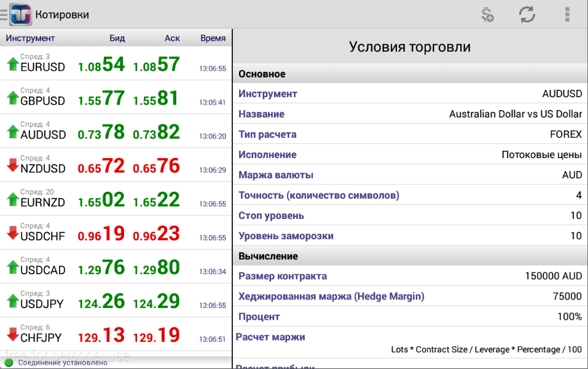This screenshot has height=369, width=588.
Task: Tap the Стоп уровень row
Action: 410,216
